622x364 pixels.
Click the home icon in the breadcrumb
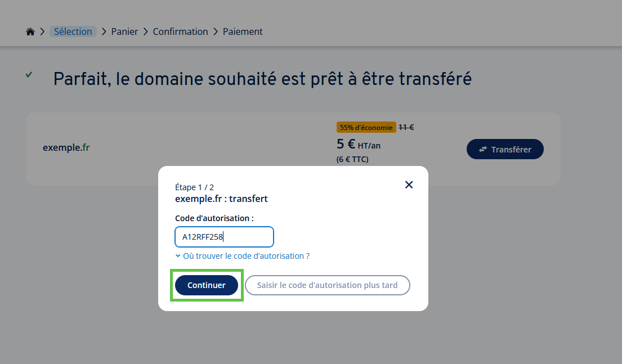30,32
